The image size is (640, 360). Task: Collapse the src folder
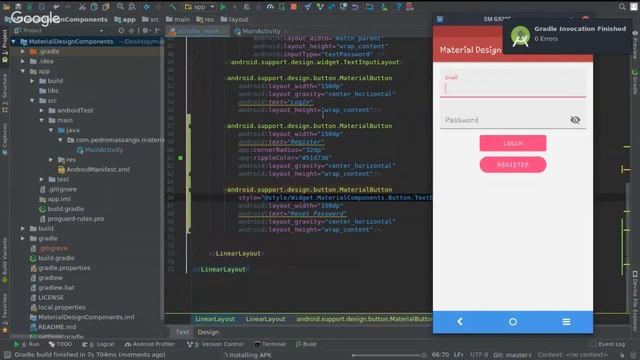point(32,100)
